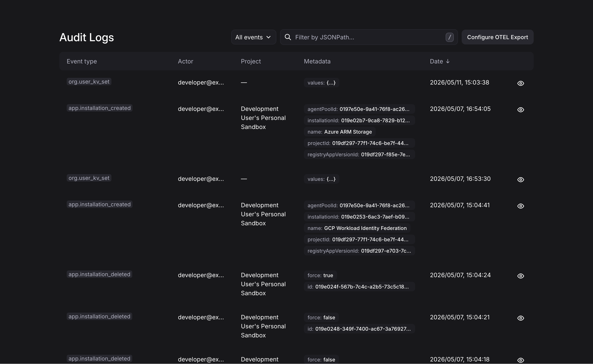This screenshot has width=593, height=364.
Task: Focus the Filter by JSONPath input
Action: [x=368, y=37]
